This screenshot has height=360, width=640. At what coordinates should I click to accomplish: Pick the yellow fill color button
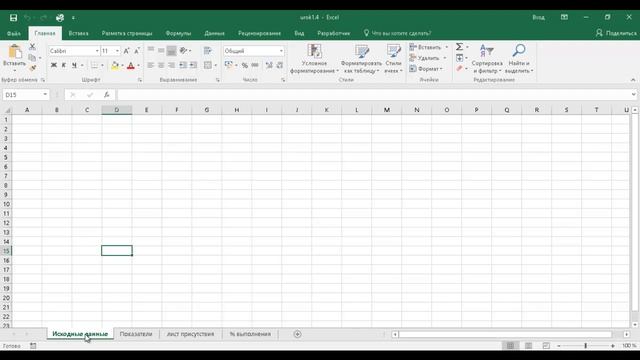coord(115,65)
